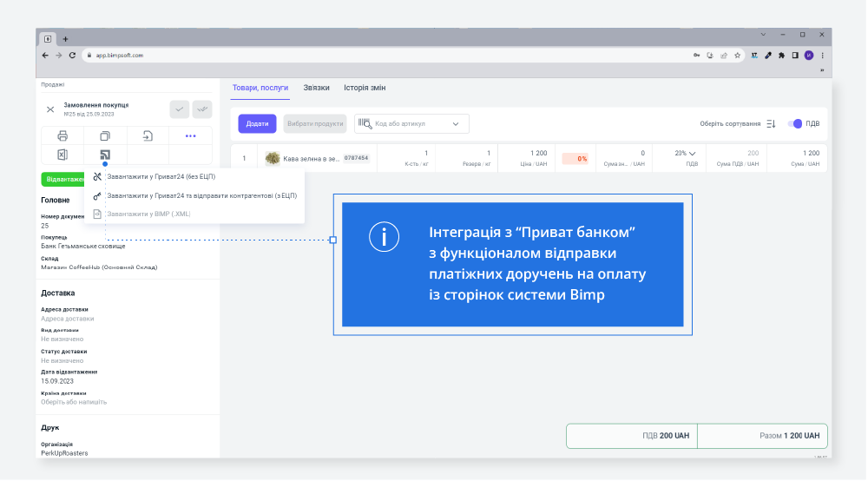The height and width of the screenshot is (481, 868).
Task: Open the 'Історія змін' tab
Action: (365, 88)
